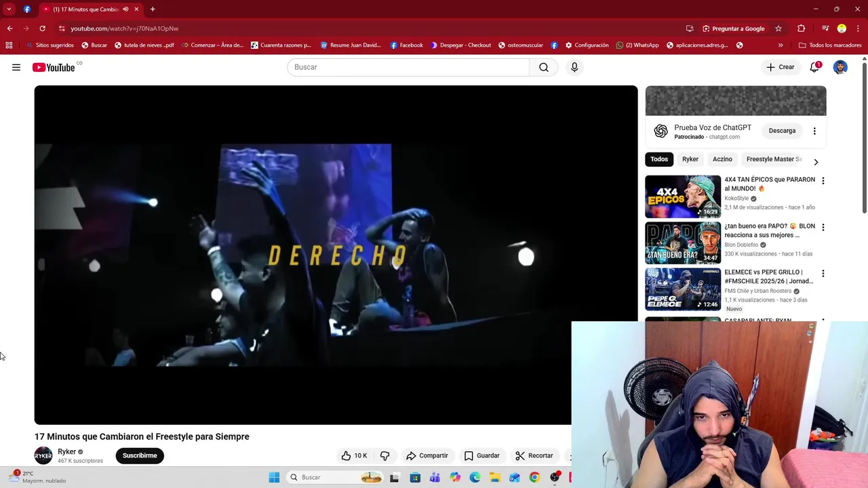Open the apps grid in bookmarks bar
This screenshot has height=488, width=868.
coord(9,45)
